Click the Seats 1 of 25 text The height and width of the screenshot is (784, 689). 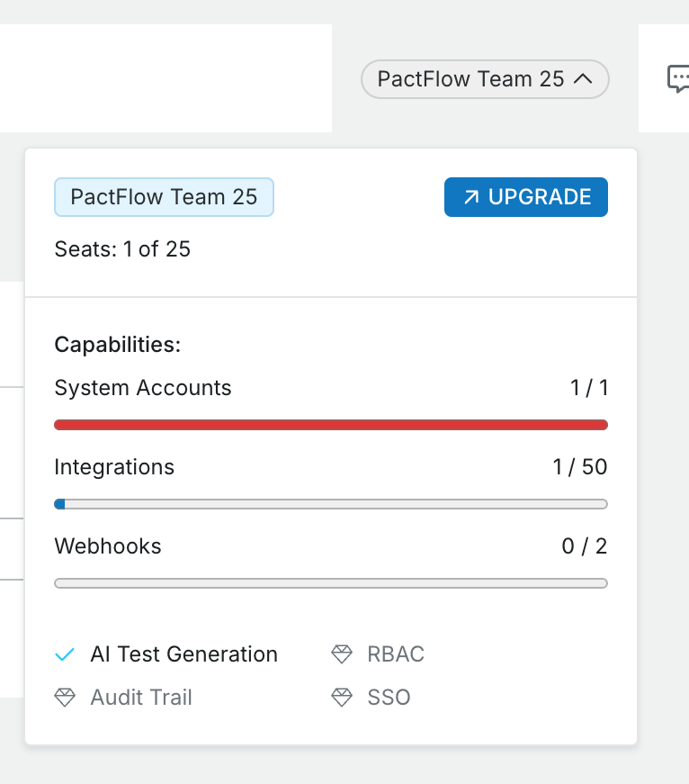coord(122,248)
